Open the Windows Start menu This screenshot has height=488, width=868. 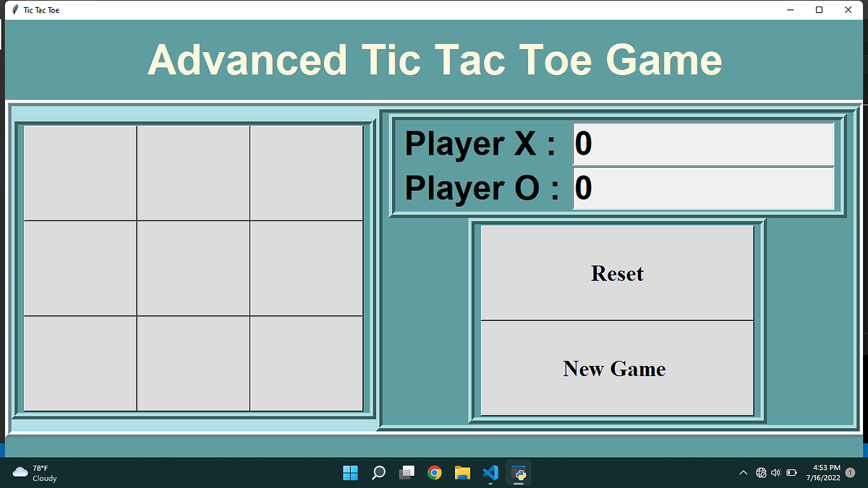[350, 472]
